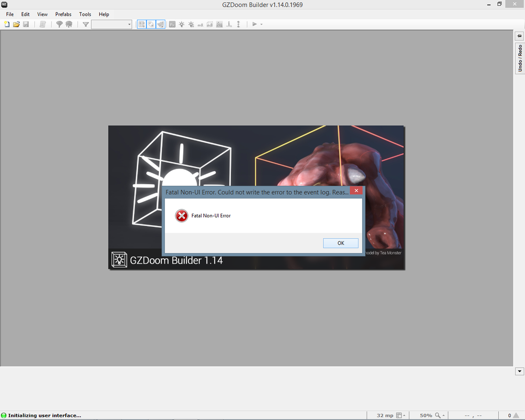Open the Script Editor scroll icon

tap(43, 24)
